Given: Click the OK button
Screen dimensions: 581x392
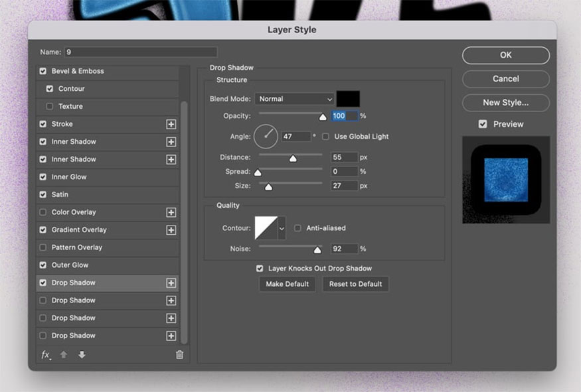Looking at the screenshot, I should coord(505,55).
